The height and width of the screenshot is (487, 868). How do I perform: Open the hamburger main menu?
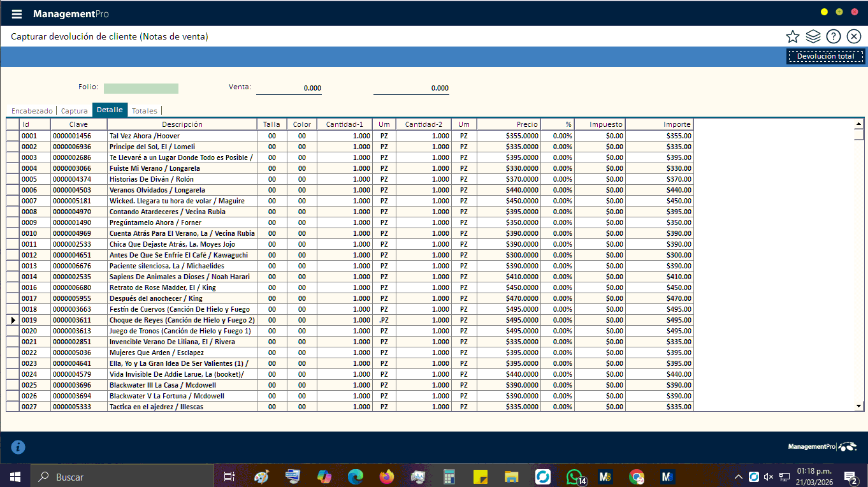point(17,14)
